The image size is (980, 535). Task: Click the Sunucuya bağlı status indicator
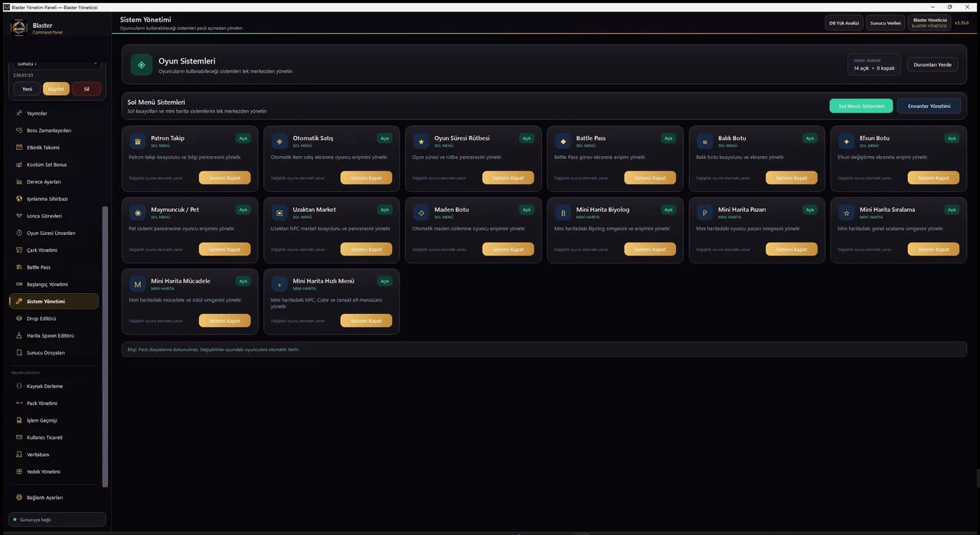(x=57, y=520)
